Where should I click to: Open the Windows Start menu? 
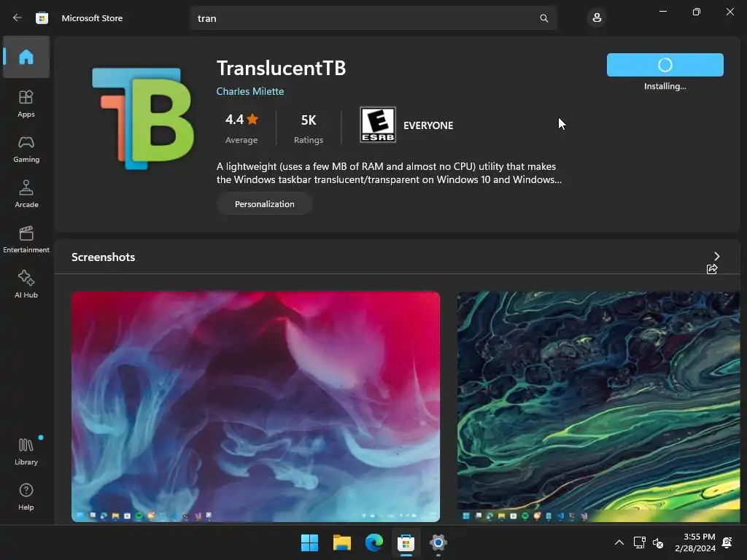tap(309, 542)
